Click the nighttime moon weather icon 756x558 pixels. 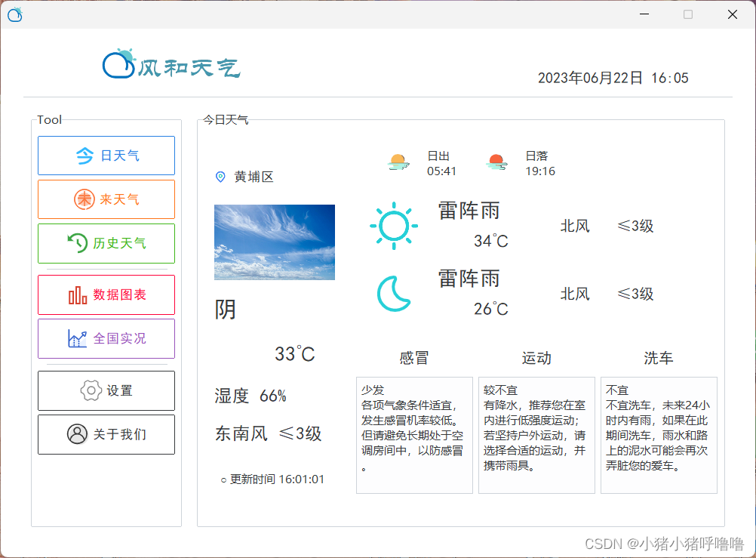[x=394, y=294]
